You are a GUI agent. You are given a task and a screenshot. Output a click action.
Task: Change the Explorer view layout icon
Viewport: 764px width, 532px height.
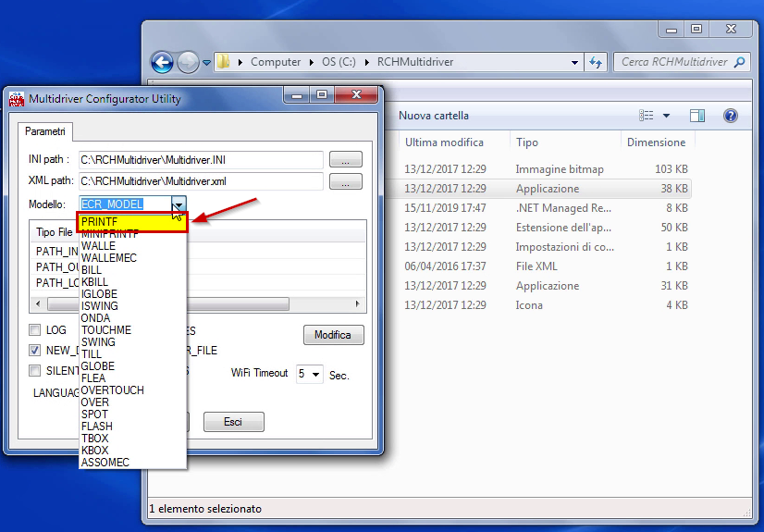click(x=647, y=116)
